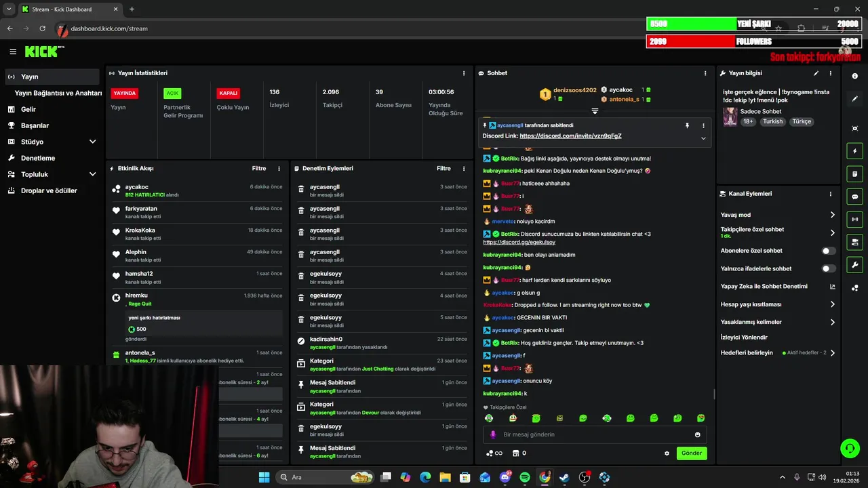The width and height of the screenshot is (868, 488).
Task: Open Hesap yaşı kısıtlaması options
Action: [x=778, y=304]
